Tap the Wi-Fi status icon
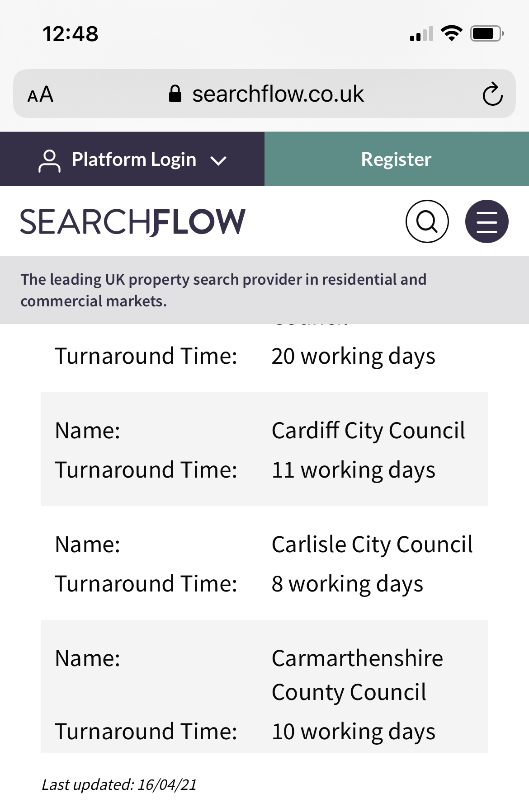The image size is (529, 812). tap(451, 33)
